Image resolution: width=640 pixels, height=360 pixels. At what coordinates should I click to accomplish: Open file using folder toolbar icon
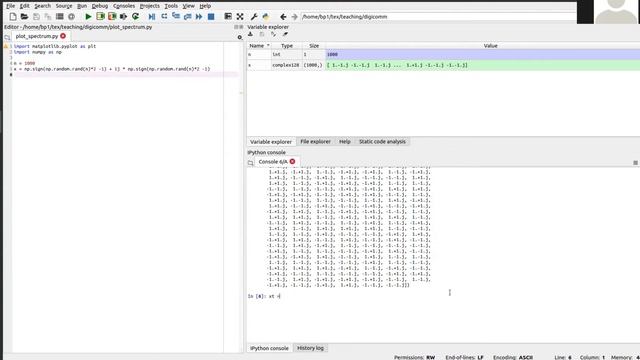24,17
